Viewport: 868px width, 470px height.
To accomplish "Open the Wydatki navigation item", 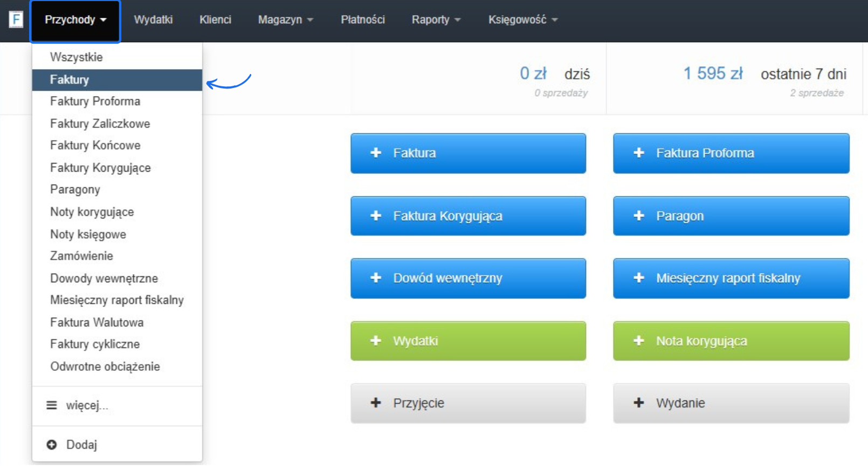I will (x=153, y=20).
